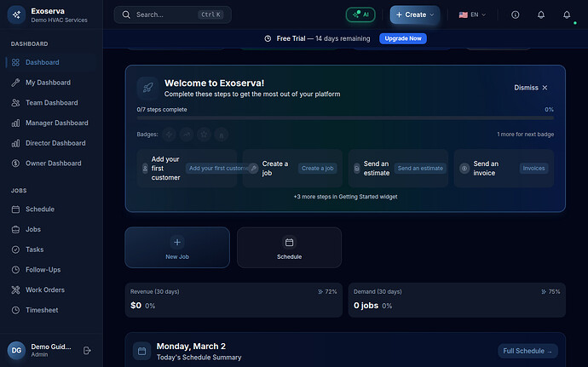Image resolution: width=588 pixels, height=367 pixels.
Task: Click the +3 more steps Getting Started link
Action: [x=344, y=196]
